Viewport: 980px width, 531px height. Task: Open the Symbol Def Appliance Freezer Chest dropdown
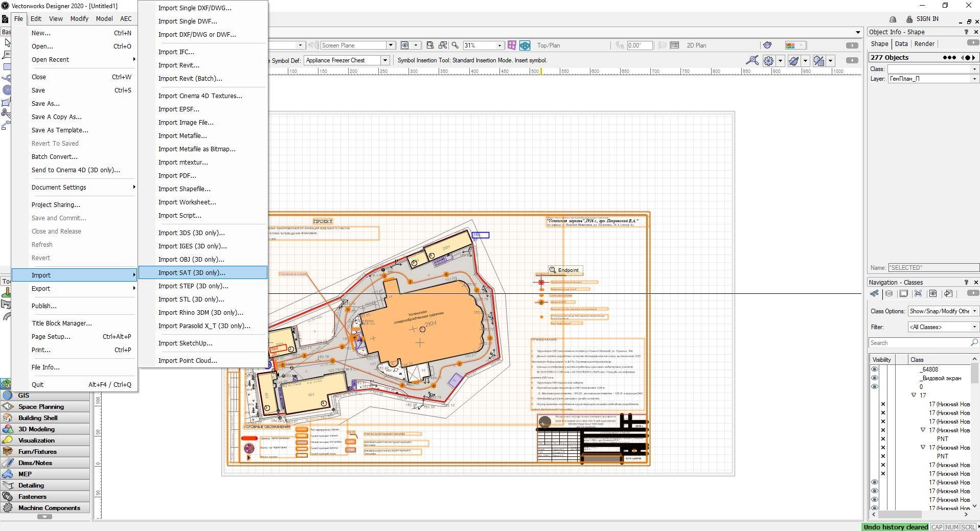click(x=385, y=60)
